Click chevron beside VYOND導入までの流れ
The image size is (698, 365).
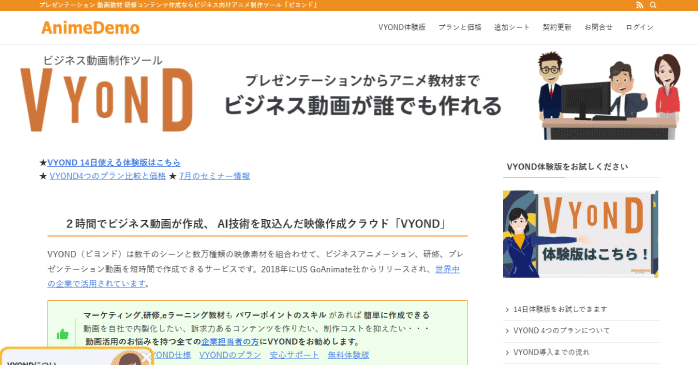coord(507,353)
